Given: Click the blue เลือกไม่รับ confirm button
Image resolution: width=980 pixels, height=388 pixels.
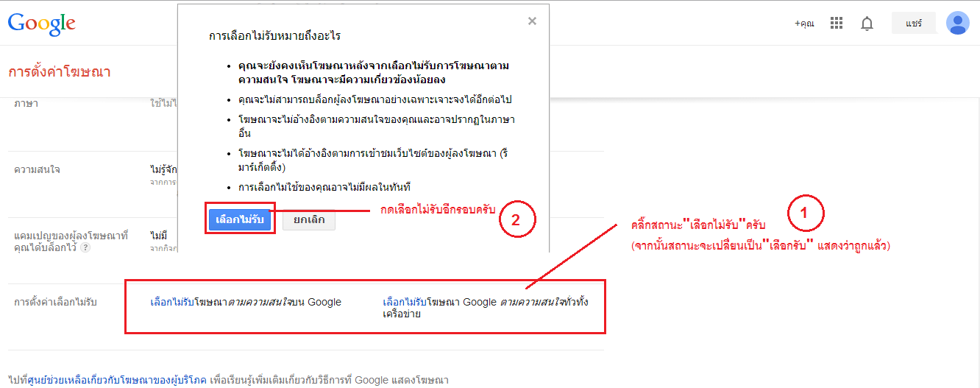Looking at the screenshot, I should click(240, 219).
